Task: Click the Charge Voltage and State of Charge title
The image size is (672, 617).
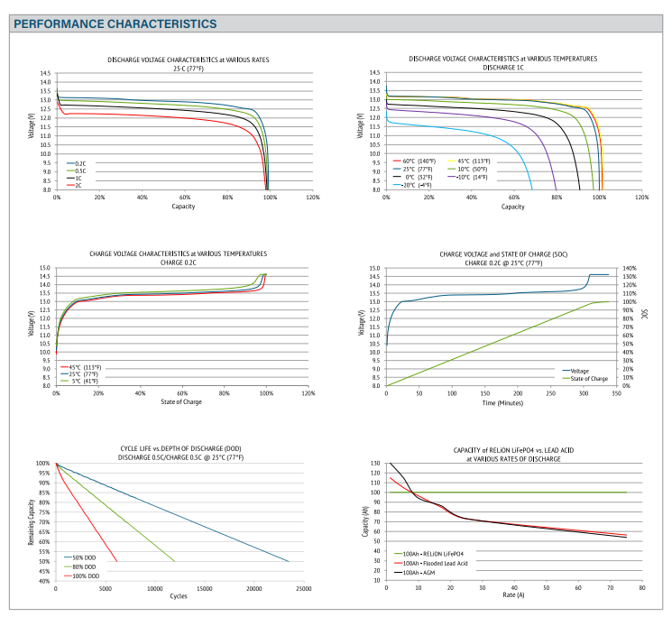Action: [503, 254]
